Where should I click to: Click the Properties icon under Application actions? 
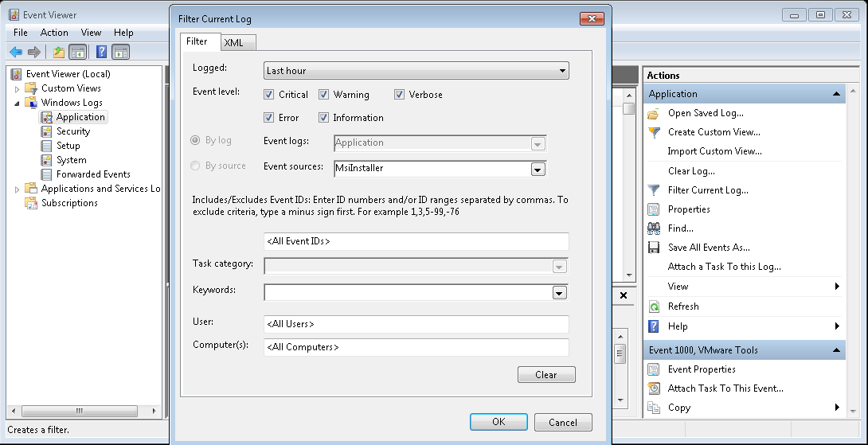[654, 209]
